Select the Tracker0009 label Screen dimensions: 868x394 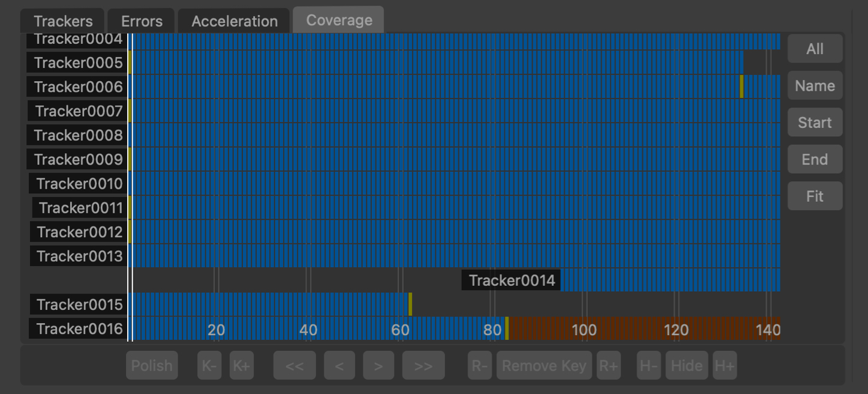[77, 159]
